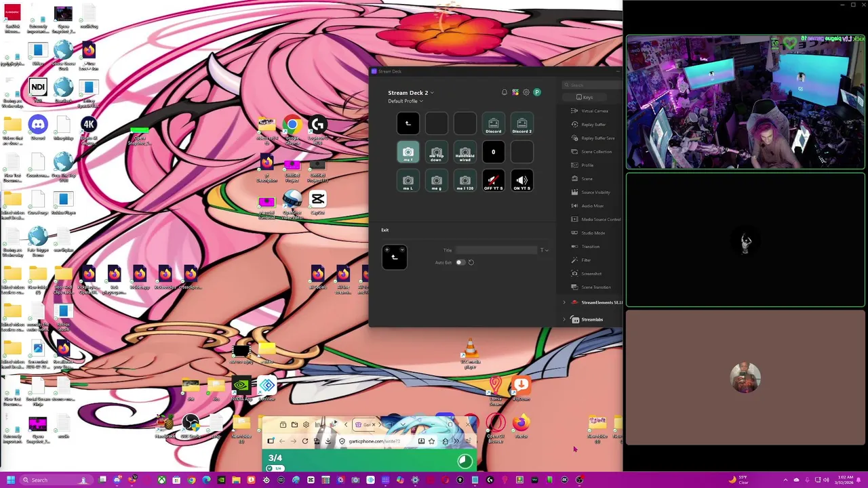Screen dimensions: 868x488
Task: Open the Stream Deck profile avatar 'P'
Action: (537, 92)
